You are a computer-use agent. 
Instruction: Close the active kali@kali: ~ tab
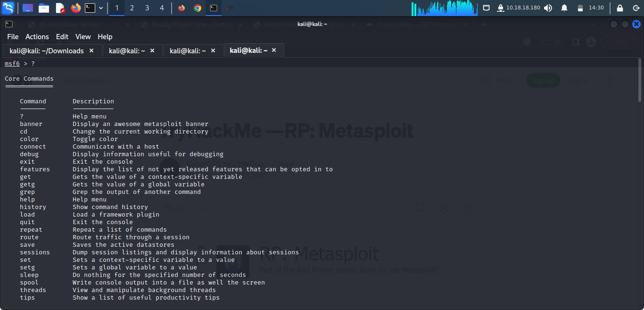[x=274, y=50]
